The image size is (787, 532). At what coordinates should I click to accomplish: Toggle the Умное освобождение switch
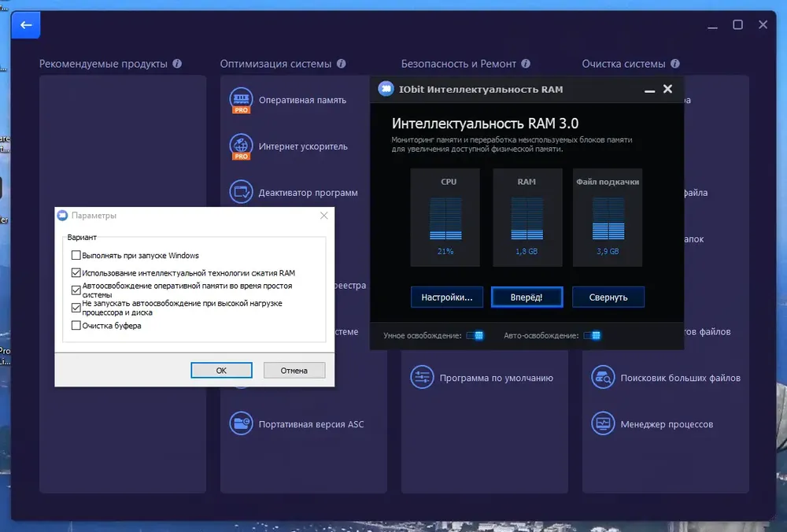tap(475, 335)
